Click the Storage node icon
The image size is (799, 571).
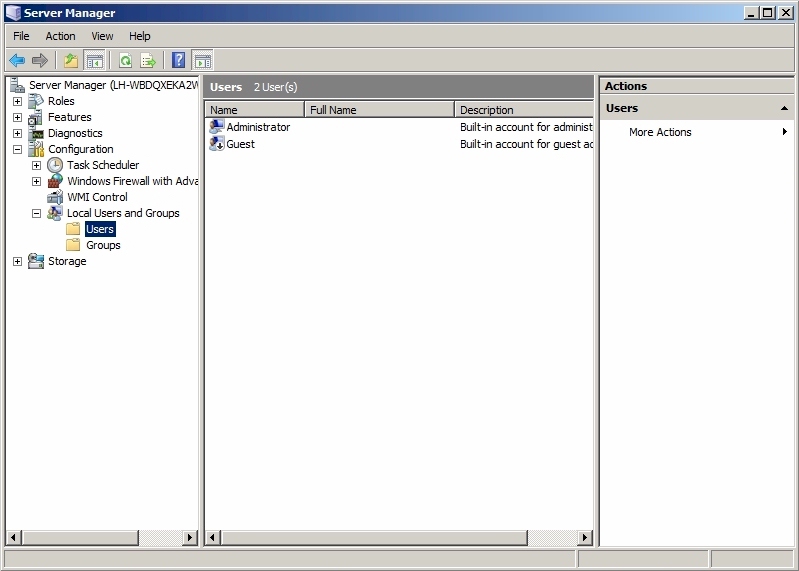point(36,261)
